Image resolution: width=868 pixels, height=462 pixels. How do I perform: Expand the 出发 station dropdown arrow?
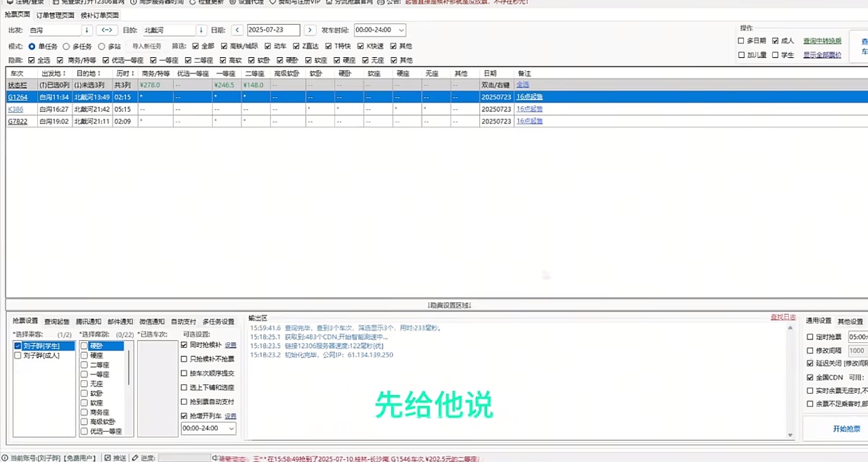(87, 30)
